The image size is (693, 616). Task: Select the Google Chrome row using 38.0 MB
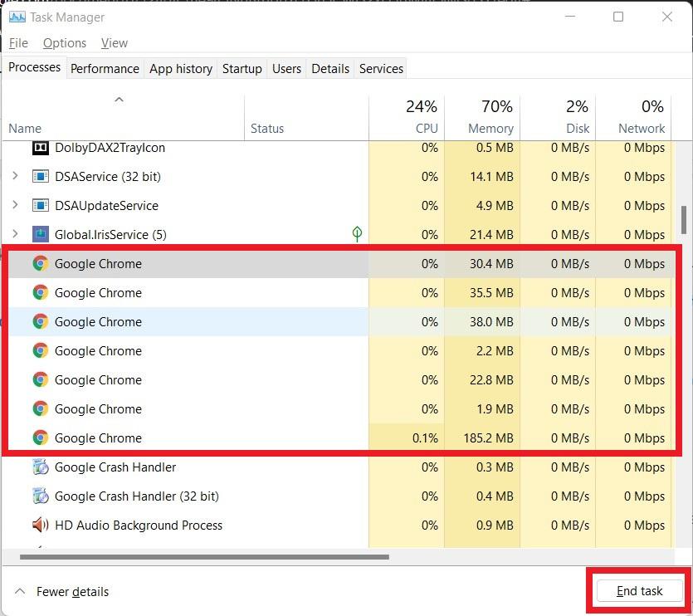click(x=98, y=322)
